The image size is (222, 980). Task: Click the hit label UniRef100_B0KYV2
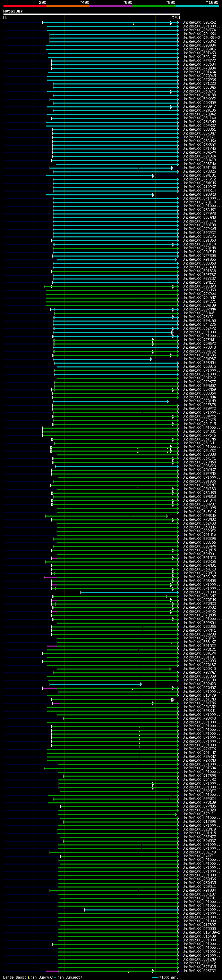[199, 99]
